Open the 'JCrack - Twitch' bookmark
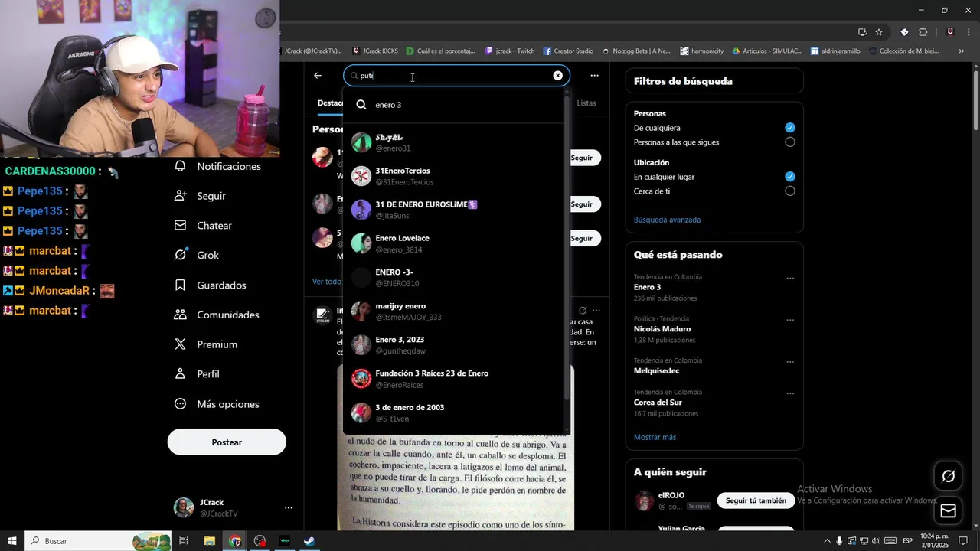The image size is (980, 551). tap(510, 51)
